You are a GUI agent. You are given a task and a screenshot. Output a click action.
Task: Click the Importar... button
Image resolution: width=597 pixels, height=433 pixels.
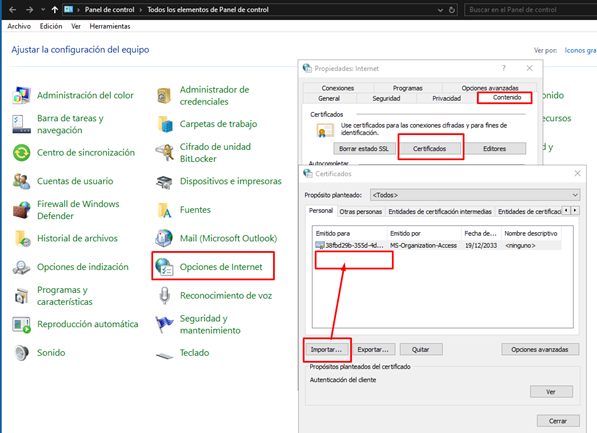click(x=326, y=349)
